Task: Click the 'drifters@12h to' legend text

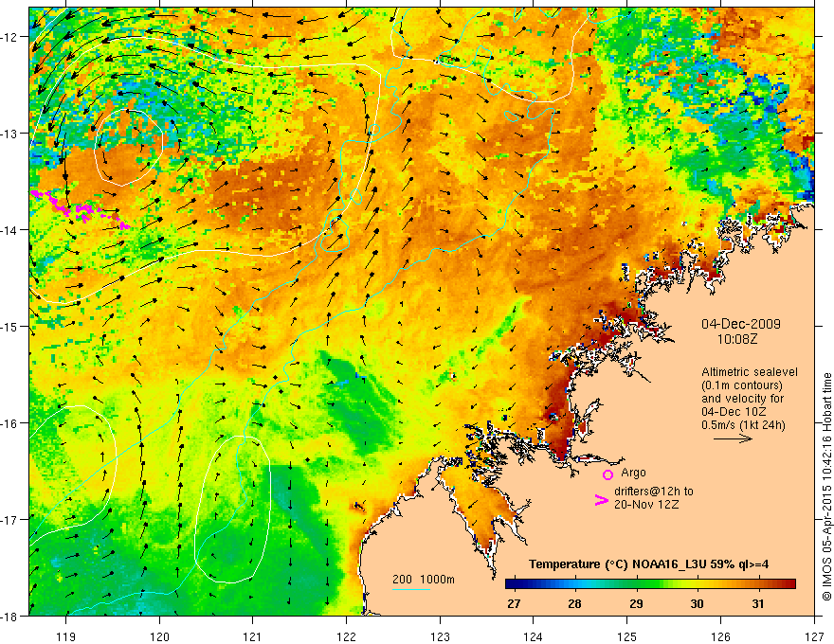Action: tap(654, 492)
